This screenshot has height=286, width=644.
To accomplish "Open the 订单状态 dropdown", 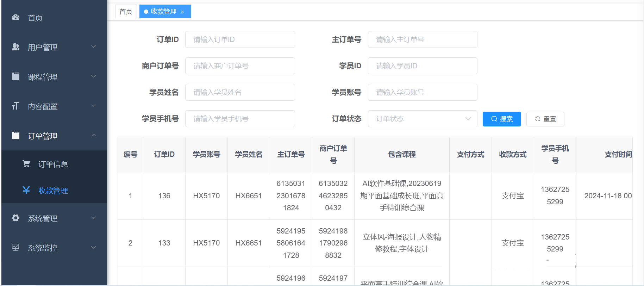I will (x=422, y=119).
